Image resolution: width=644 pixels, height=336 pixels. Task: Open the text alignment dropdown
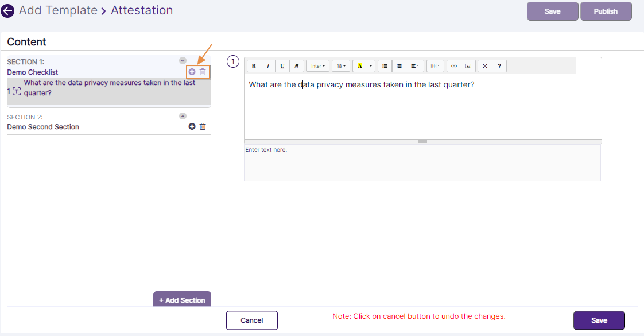point(414,66)
